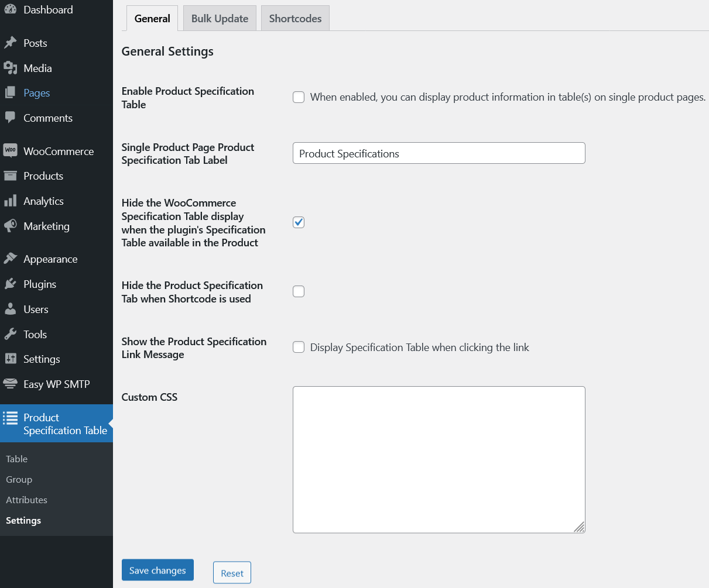
Task: Uncheck hiding the WooCommerce Specification Table
Action: click(x=299, y=222)
